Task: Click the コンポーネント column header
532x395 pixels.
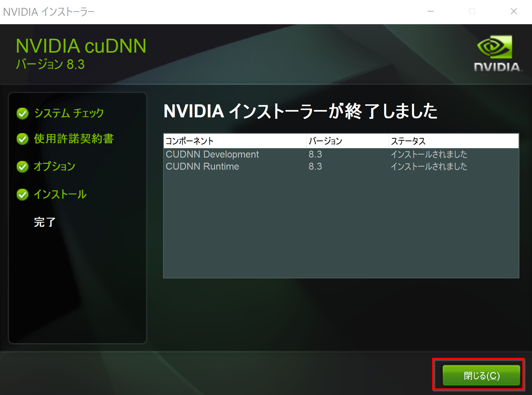Action: [x=235, y=141]
